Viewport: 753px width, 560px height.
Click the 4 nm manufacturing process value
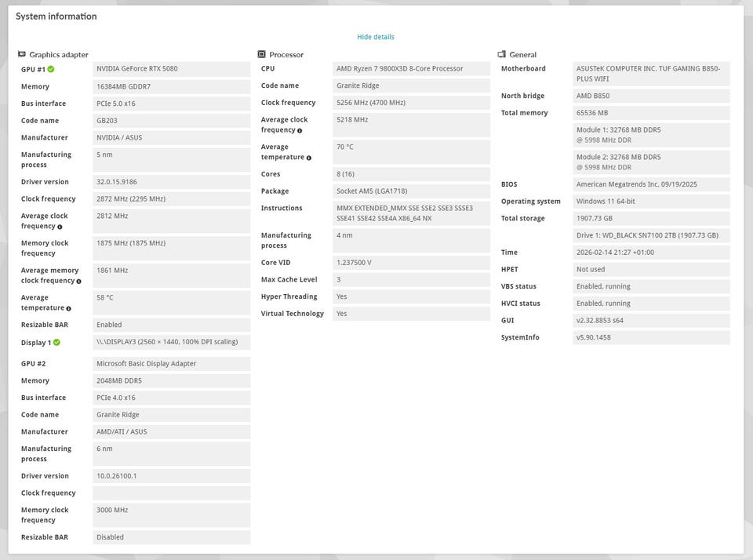(x=412, y=240)
